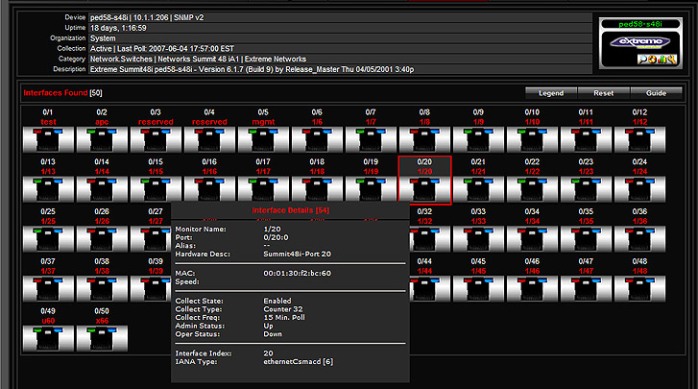Click the Extreme Networks logo

coord(640,42)
